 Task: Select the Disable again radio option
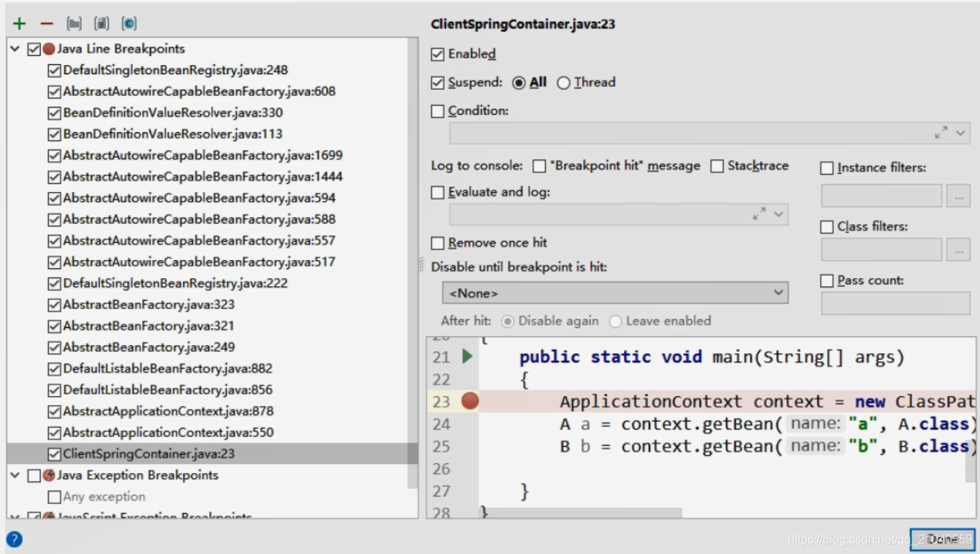[x=508, y=321]
